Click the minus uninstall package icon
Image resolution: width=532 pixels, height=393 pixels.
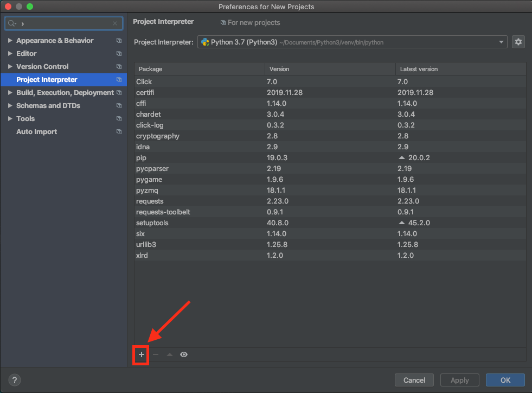tap(156, 354)
